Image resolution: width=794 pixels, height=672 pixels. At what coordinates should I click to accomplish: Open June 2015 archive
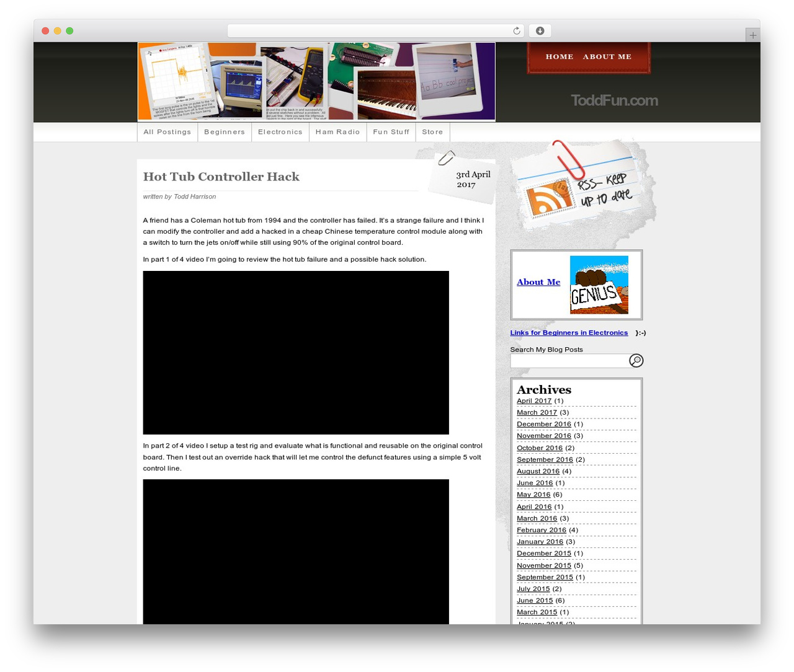535,601
